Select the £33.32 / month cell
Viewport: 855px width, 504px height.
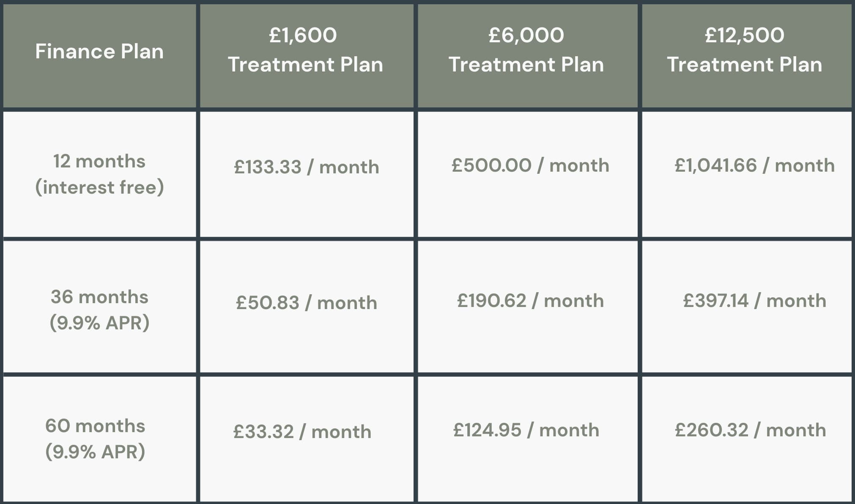pos(302,432)
